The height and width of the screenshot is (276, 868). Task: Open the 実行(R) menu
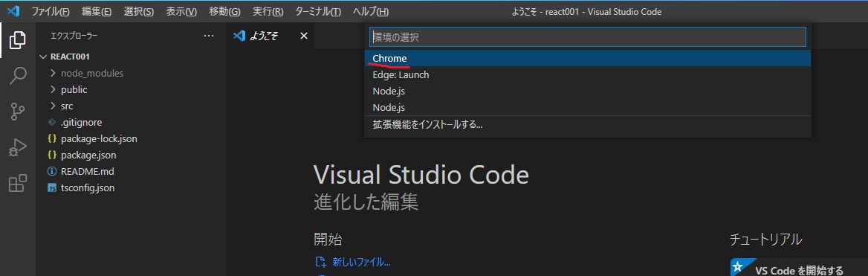coord(268,12)
